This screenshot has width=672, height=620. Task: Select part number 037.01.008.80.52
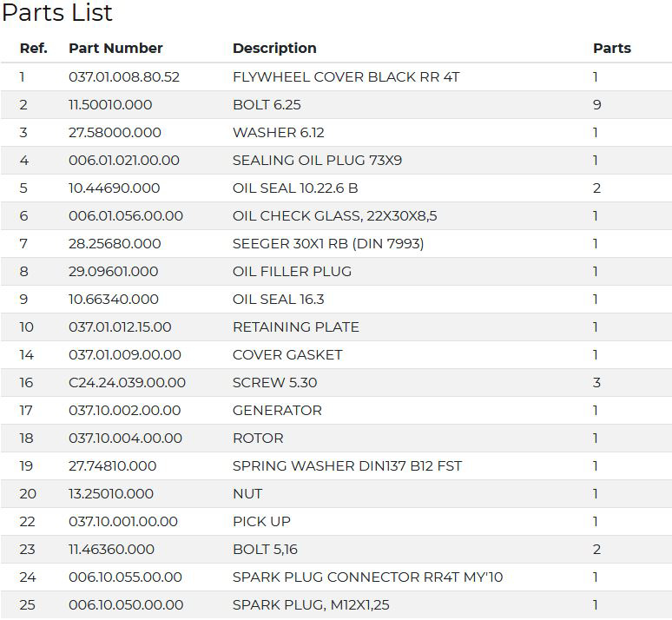[124, 76]
